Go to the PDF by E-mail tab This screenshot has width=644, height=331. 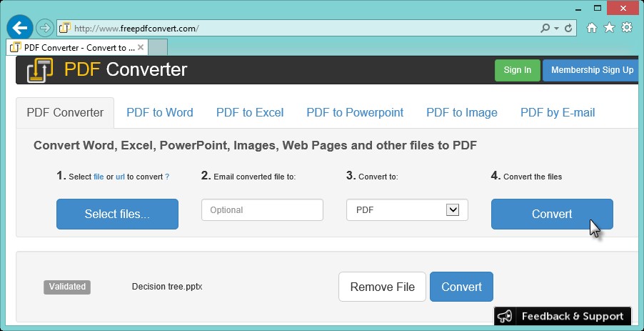pos(558,113)
